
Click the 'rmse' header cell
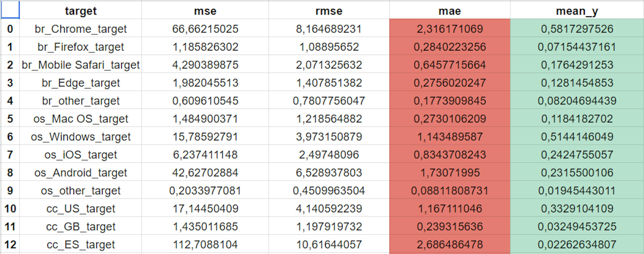coord(329,11)
